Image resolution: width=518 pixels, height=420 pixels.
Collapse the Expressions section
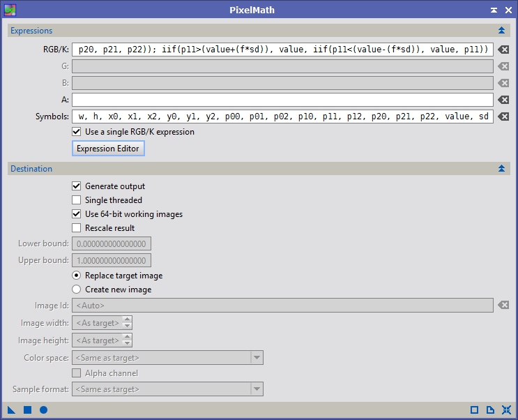(x=501, y=31)
